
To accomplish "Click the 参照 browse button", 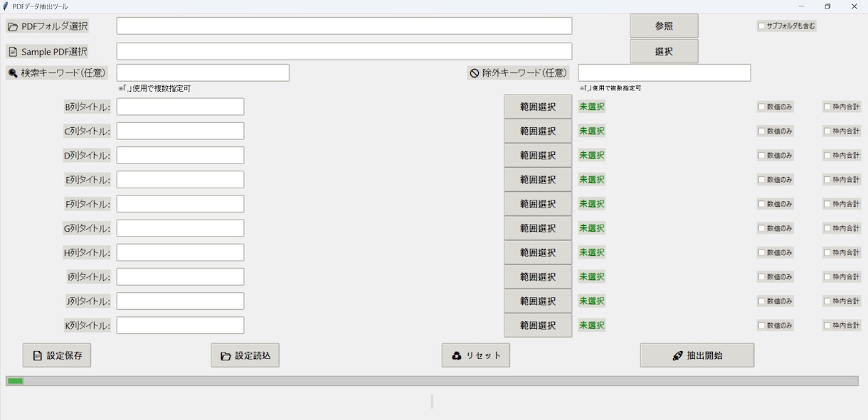I will 664,26.
